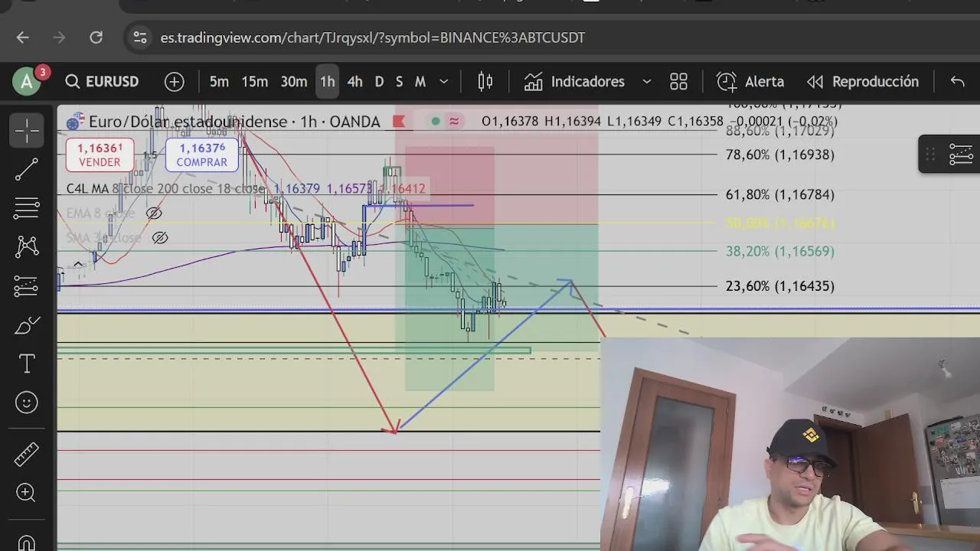Viewport: 980px width, 551px height.
Task: Select the Text annotation tool
Action: pos(27,364)
